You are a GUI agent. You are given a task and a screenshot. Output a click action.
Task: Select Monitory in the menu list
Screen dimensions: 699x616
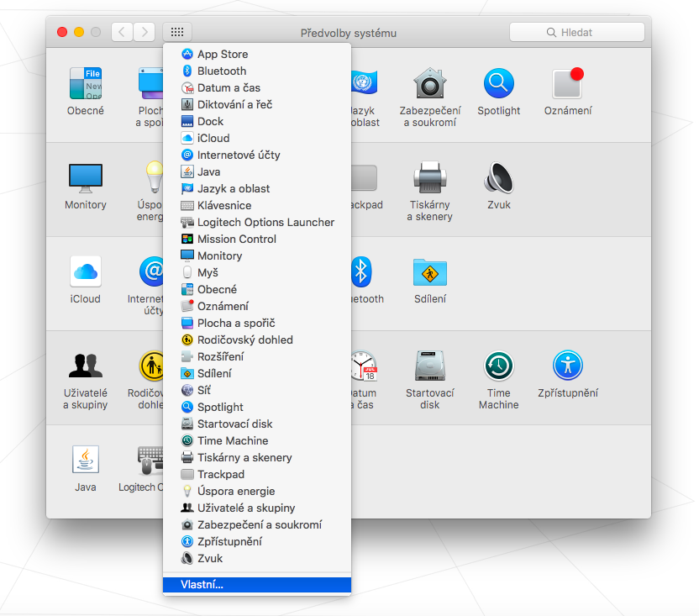(257, 255)
